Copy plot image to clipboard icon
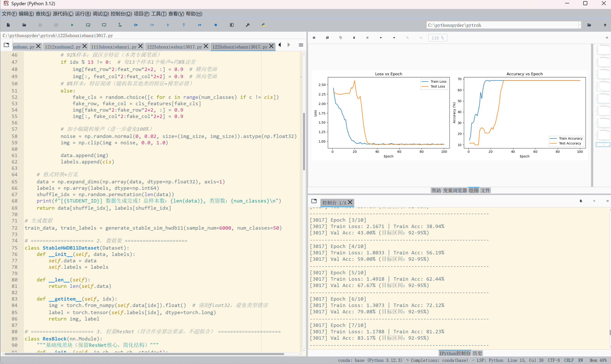The image size is (611, 364). tap(341, 38)
